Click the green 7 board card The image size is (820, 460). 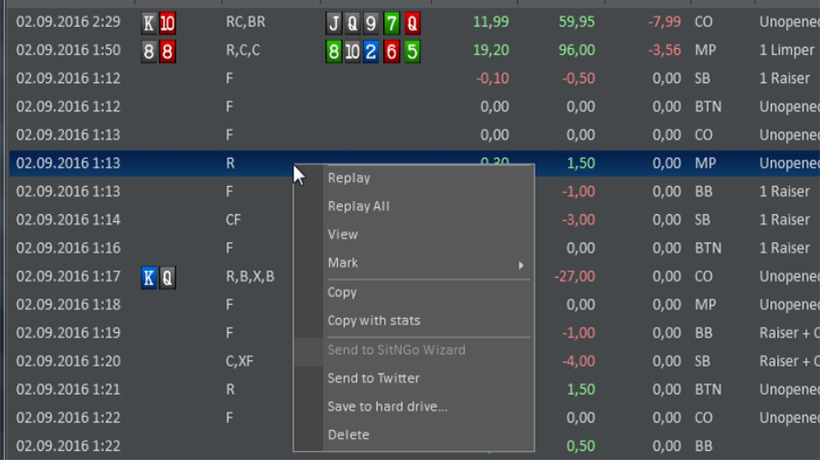391,23
